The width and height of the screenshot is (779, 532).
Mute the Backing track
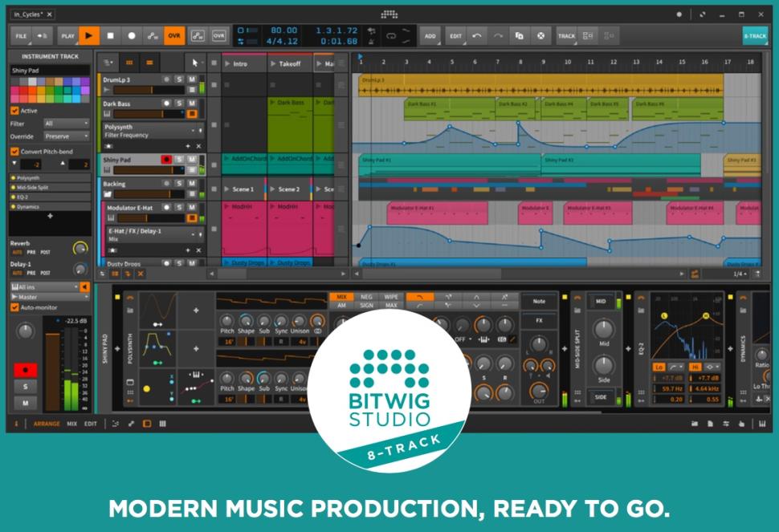pyautogui.click(x=192, y=184)
